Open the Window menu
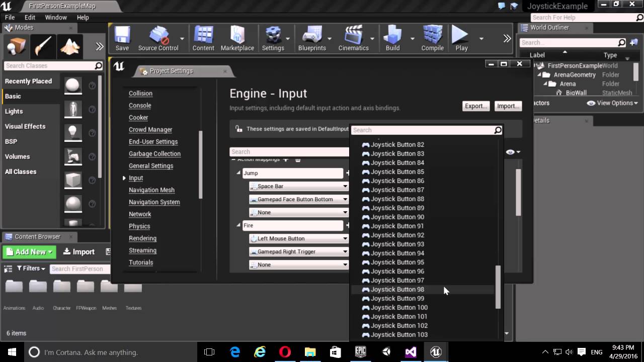This screenshot has width=644, height=362. click(56, 17)
